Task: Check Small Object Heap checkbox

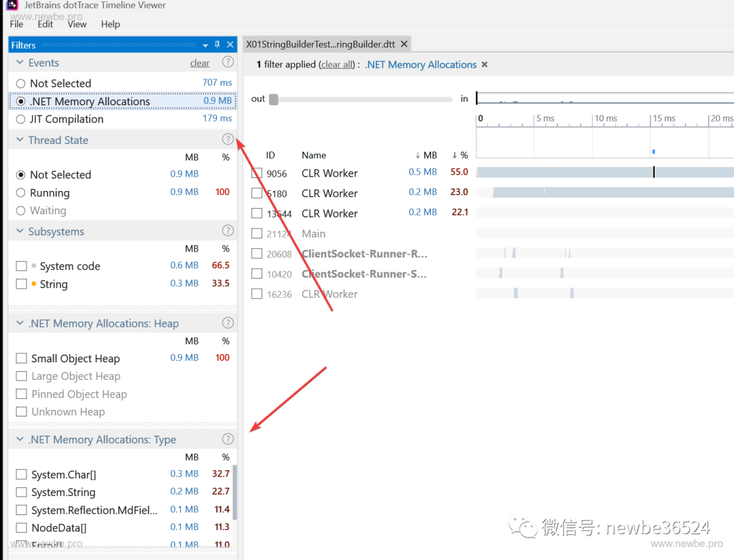Action: 21,358
